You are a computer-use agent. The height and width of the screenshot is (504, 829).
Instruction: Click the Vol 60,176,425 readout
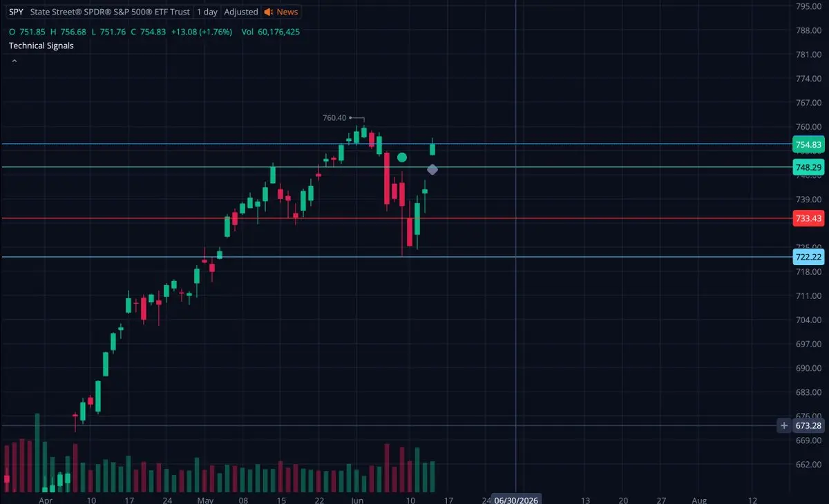pos(271,32)
